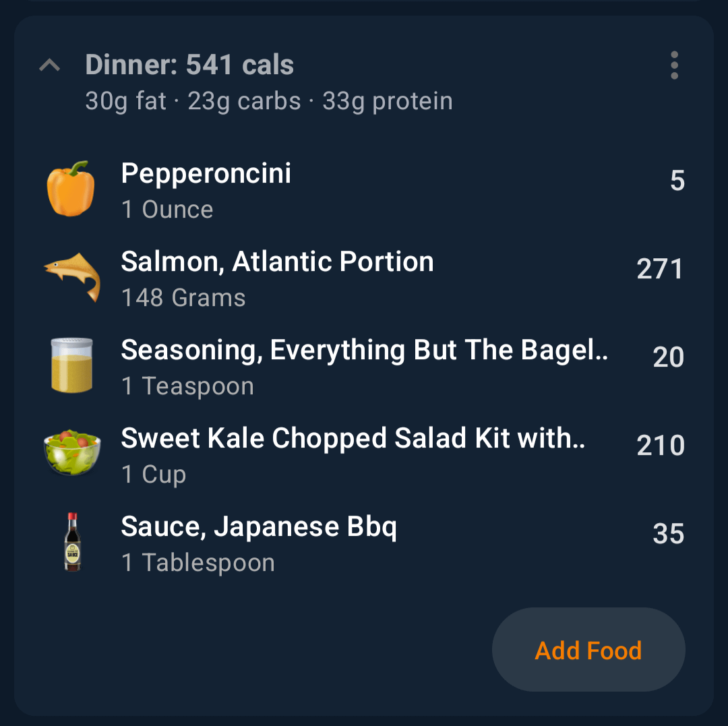Open Salmon, Atlantic Portion entry
Viewport: 728px width, 726px height.
(277, 262)
